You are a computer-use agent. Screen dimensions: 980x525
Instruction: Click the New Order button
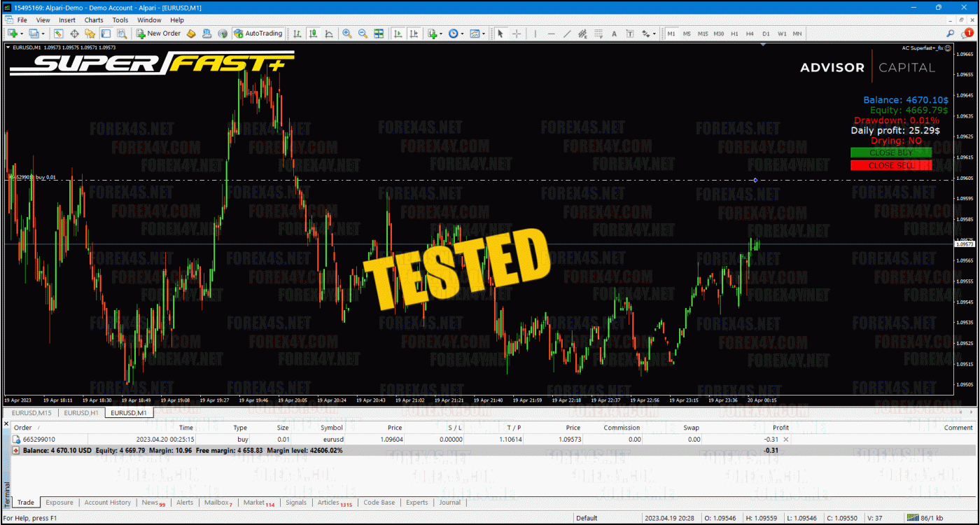coord(159,33)
